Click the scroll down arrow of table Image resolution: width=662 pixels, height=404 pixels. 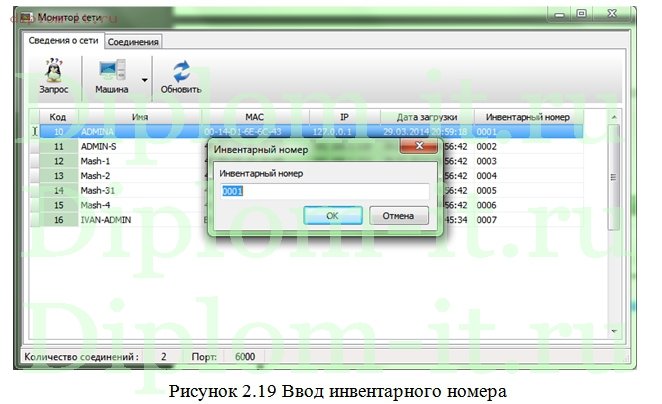pyautogui.click(x=614, y=331)
